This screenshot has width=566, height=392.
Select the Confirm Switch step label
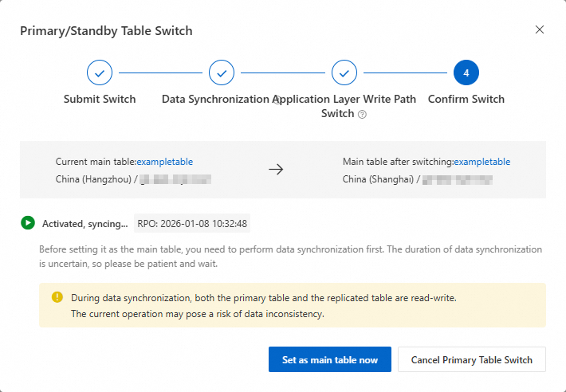click(x=466, y=100)
